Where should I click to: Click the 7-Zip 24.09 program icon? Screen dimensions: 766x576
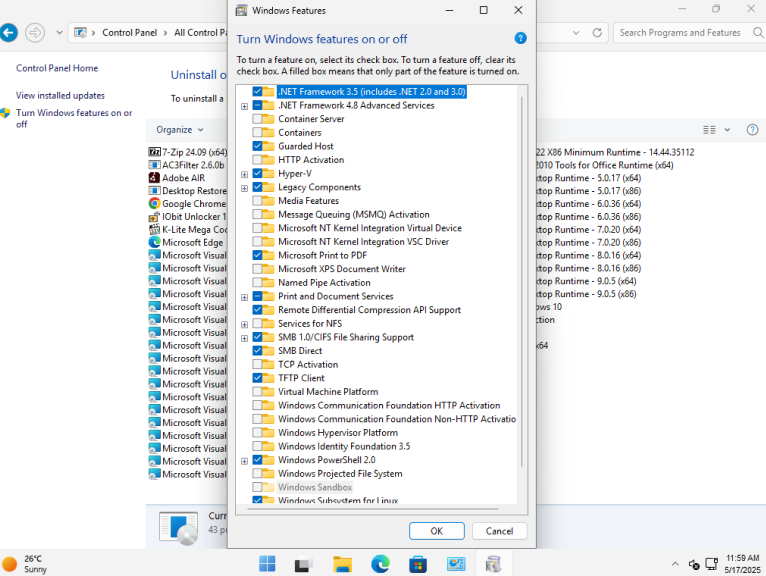click(154, 152)
